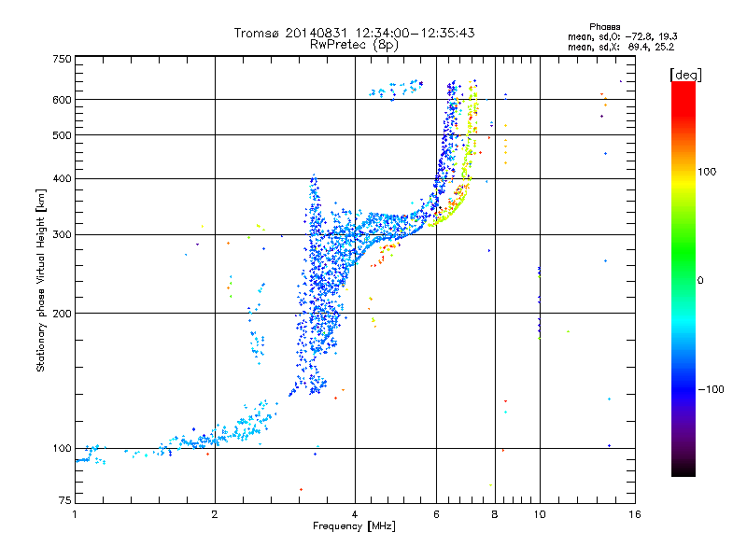Click the x-axis tick label '8'
Viewport: 747px width, 560px height.
495,514
